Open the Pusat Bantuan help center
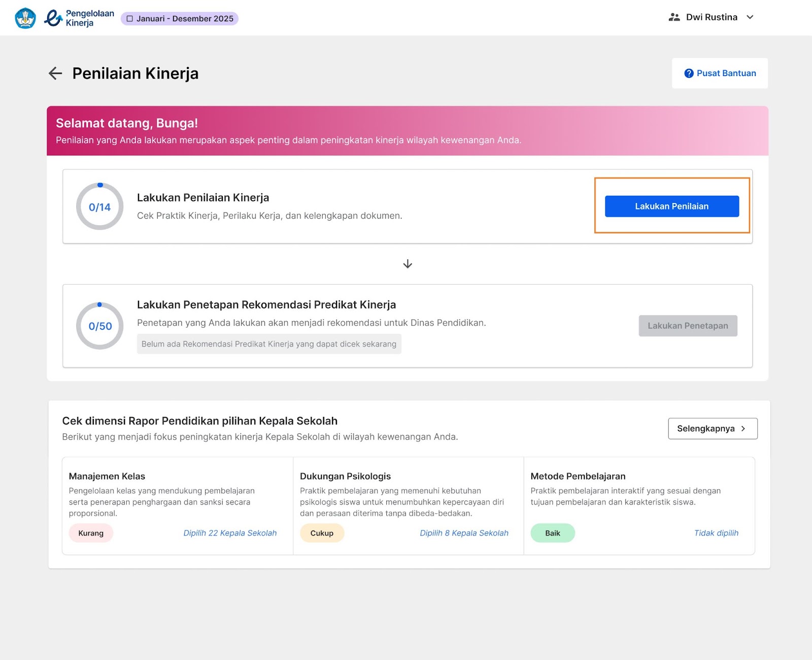The image size is (812, 660). 720,74
